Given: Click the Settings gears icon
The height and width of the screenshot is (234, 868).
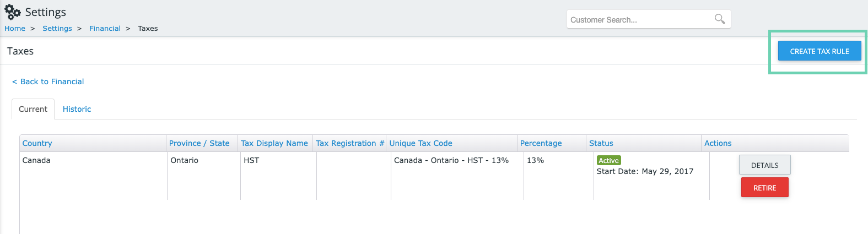Looking at the screenshot, I should [13, 12].
